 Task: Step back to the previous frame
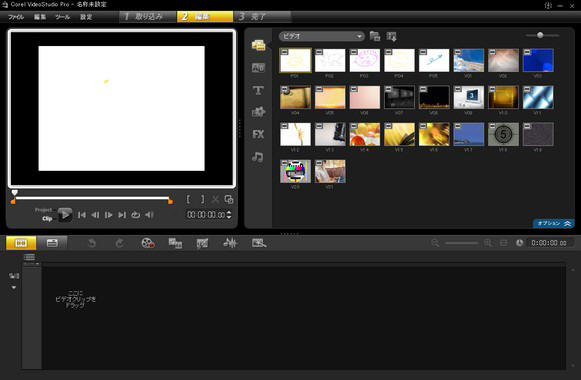point(95,215)
